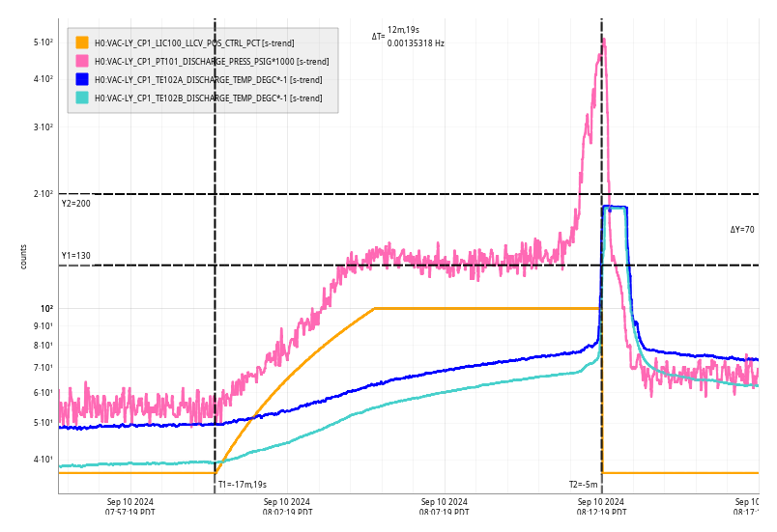Select legend entry H0:VAC-LY_CP1_LIC100_LLCV_POS_CTRL_PCT
Image resolution: width=777 pixels, height=532 pixels.
(194, 43)
